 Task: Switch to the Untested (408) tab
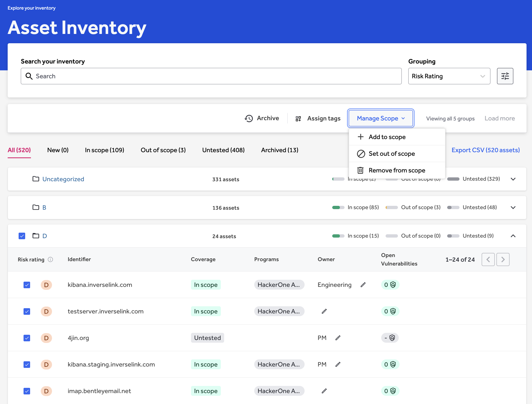223,150
